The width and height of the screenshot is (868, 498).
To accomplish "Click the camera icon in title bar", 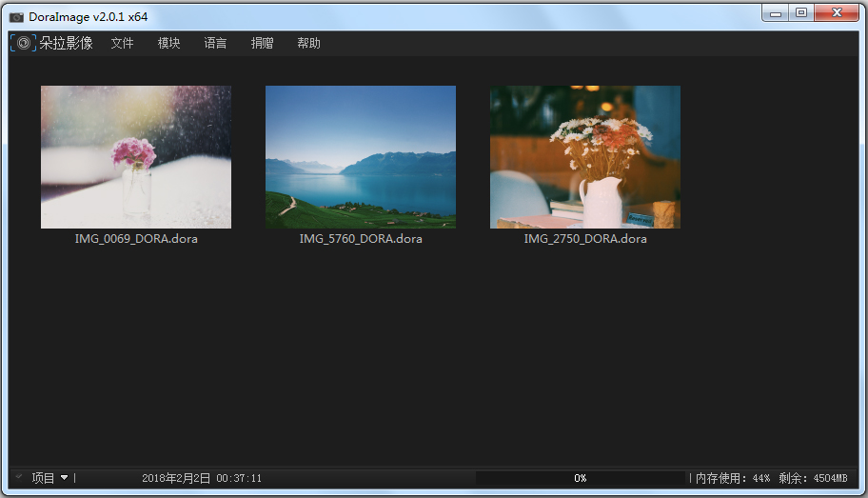I will pyautogui.click(x=16, y=17).
